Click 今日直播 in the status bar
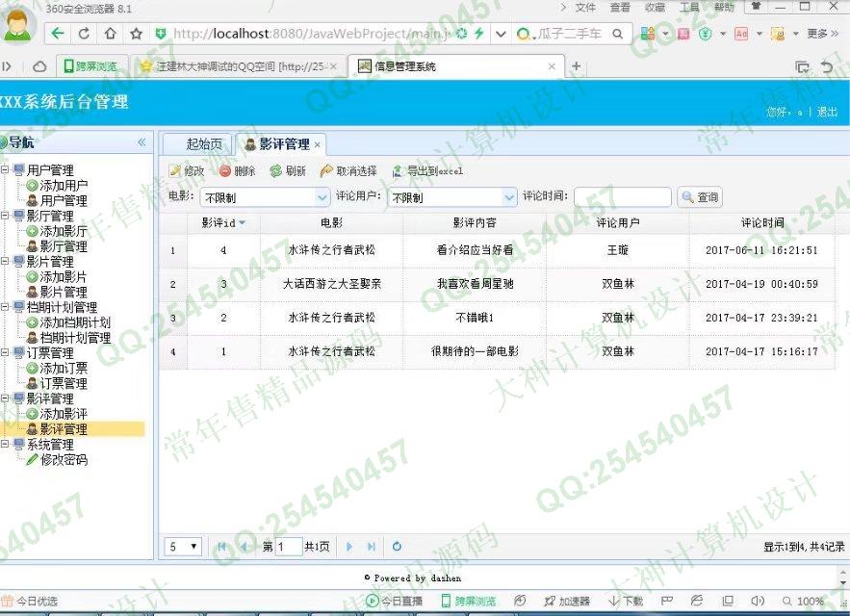Image resolution: width=850 pixels, height=616 pixels. (x=394, y=601)
